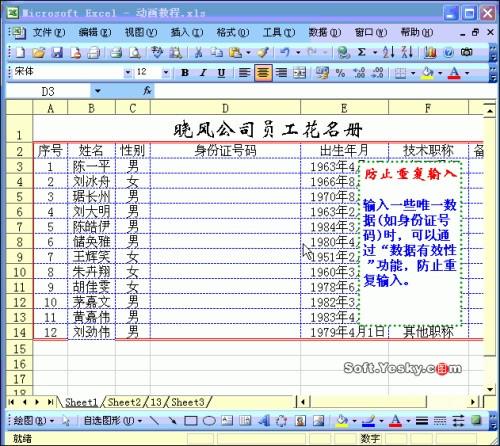Viewport: 500px width, 446px height.
Task: Click the AutoSum sigma icon
Action: click(x=362, y=52)
